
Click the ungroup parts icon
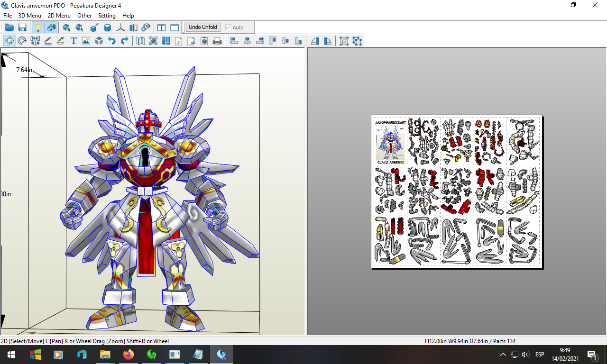(x=357, y=41)
